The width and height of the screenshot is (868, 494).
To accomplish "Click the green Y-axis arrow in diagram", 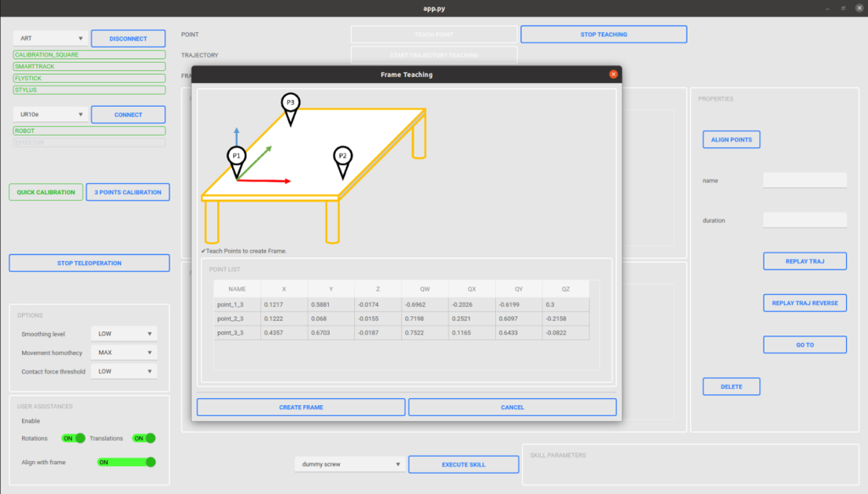I will click(258, 160).
